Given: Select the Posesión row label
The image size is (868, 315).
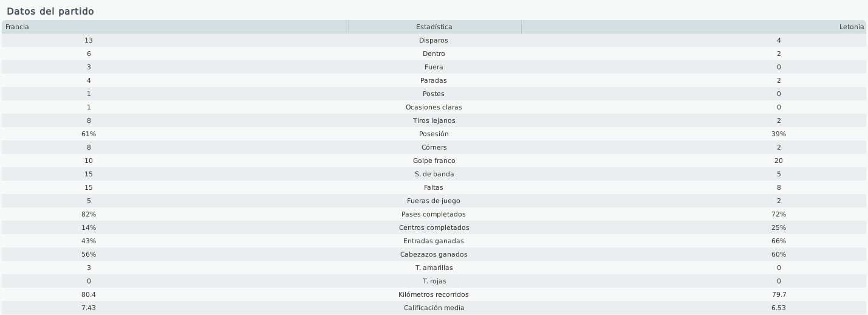Looking at the screenshot, I should (434, 134).
